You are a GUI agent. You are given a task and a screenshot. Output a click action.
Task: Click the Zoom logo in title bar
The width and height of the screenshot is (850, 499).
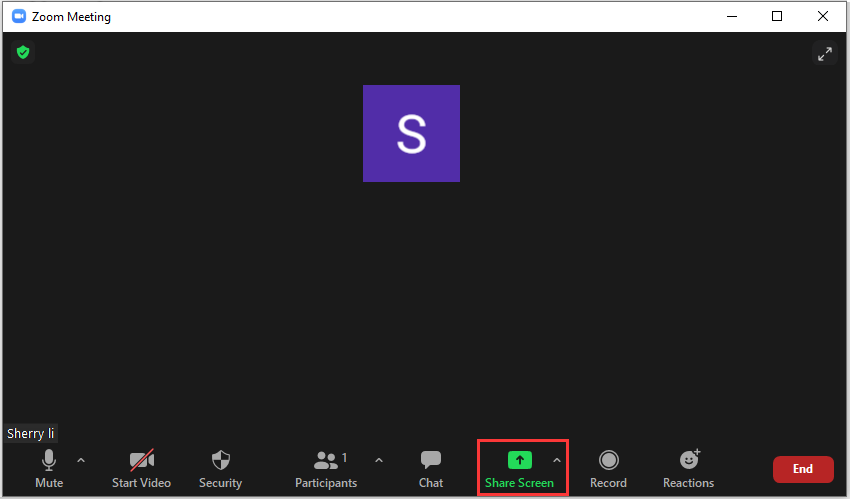[19, 16]
